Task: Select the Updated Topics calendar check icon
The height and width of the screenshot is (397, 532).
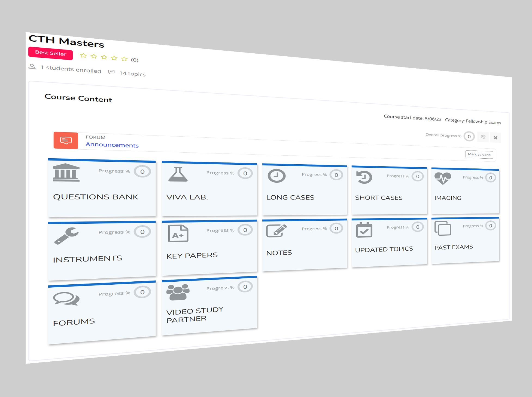Action: pos(364,230)
